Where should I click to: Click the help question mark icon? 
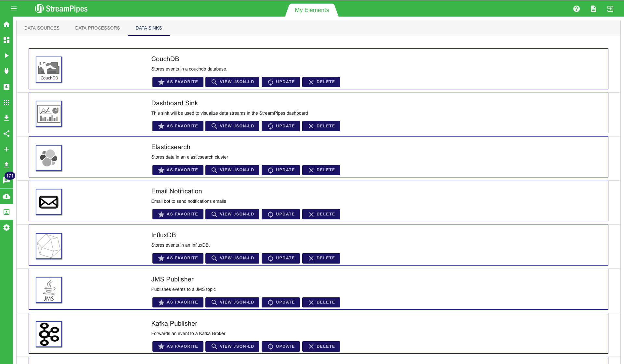(577, 9)
